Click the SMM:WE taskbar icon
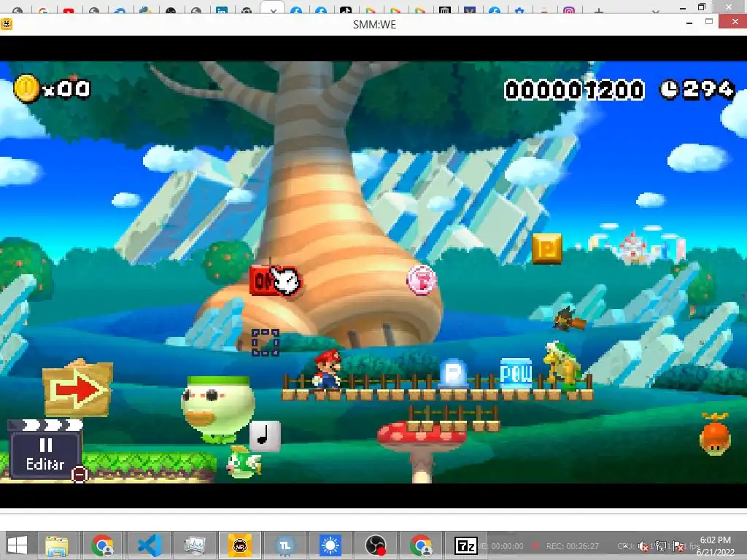The width and height of the screenshot is (747, 560). click(x=239, y=545)
